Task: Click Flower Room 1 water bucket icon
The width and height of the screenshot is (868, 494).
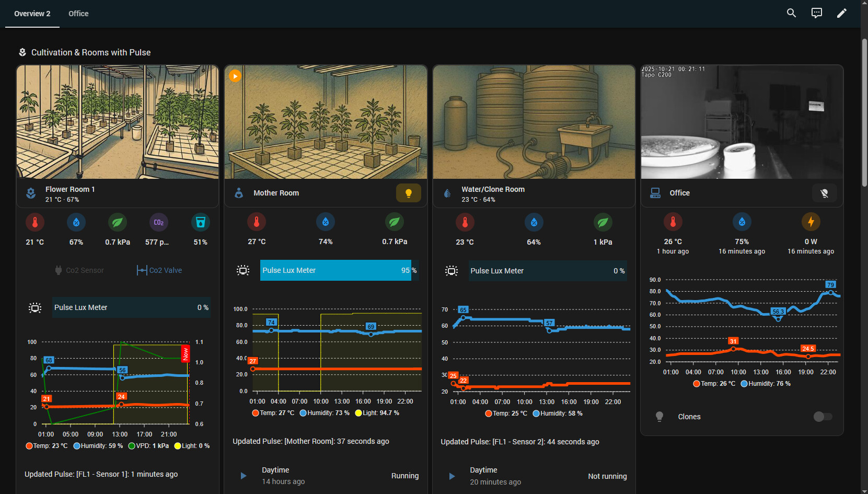Action: [x=200, y=222]
